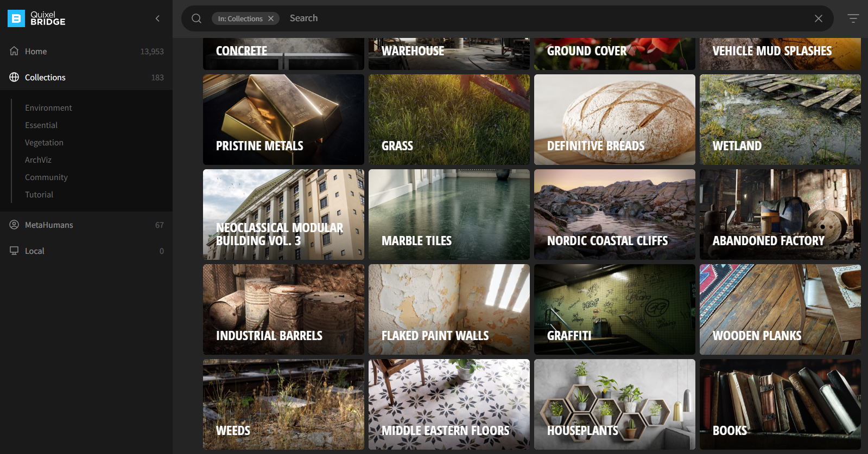Focus the Search input field
Screen dimensions: 868x454
[548, 18]
